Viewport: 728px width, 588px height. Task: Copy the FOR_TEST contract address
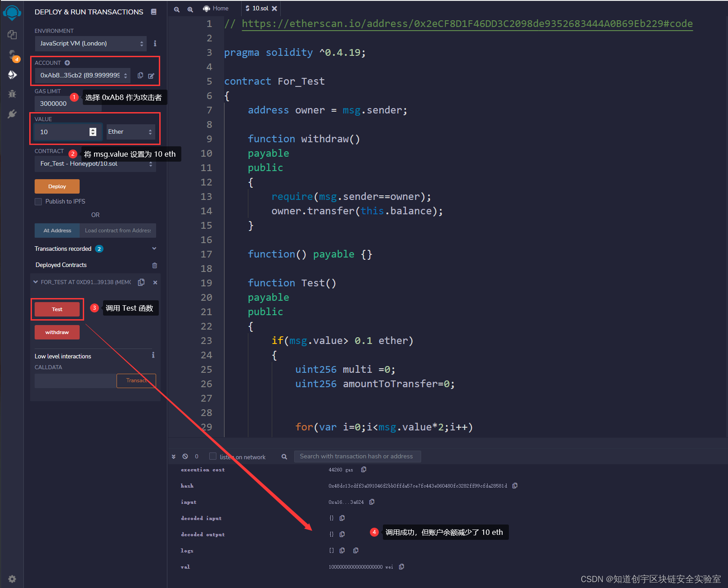(x=141, y=282)
